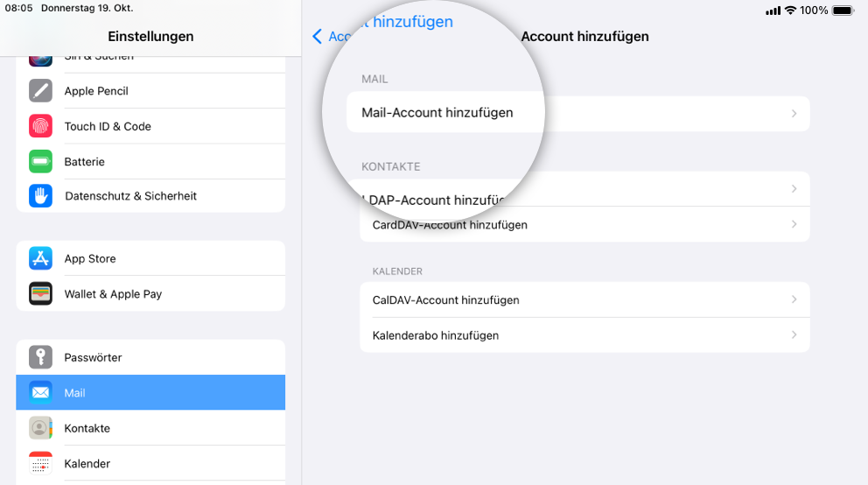
Task: Tap the Kontakte icon
Action: (x=40, y=428)
